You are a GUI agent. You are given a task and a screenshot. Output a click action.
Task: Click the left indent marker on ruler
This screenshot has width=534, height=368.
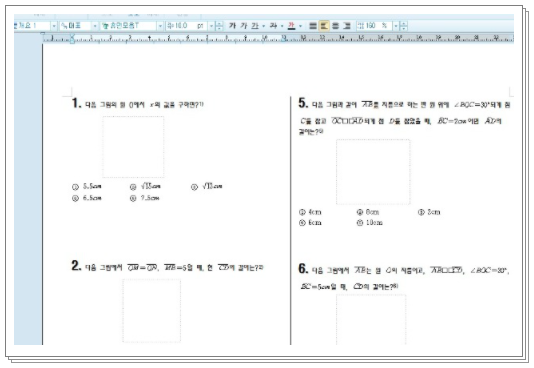point(72,39)
